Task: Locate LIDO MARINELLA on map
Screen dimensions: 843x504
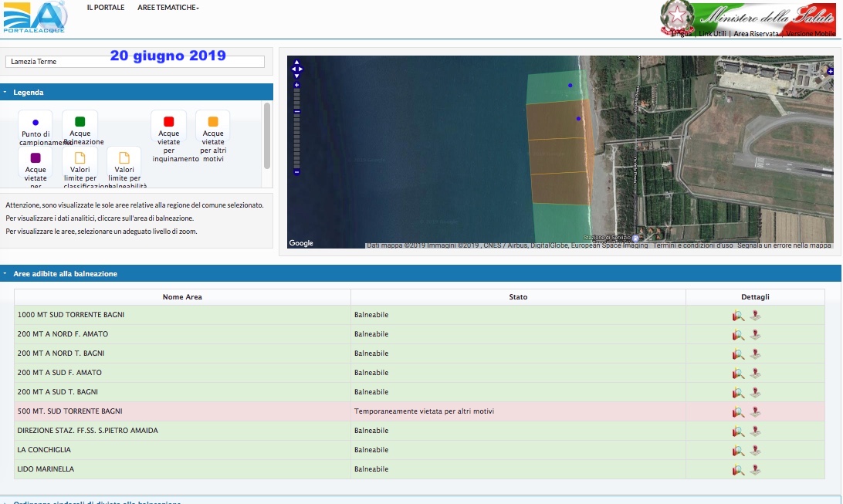Action: (755, 470)
